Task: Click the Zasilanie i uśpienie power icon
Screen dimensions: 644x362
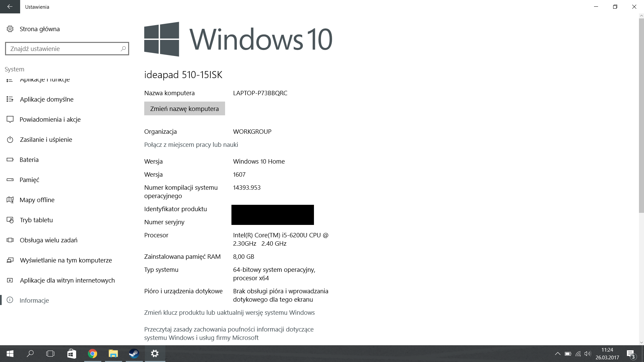Action: [10, 139]
